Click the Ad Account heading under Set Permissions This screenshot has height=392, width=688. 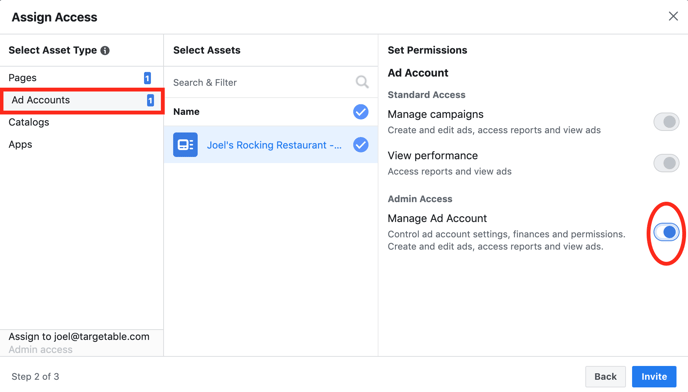tap(418, 73)
